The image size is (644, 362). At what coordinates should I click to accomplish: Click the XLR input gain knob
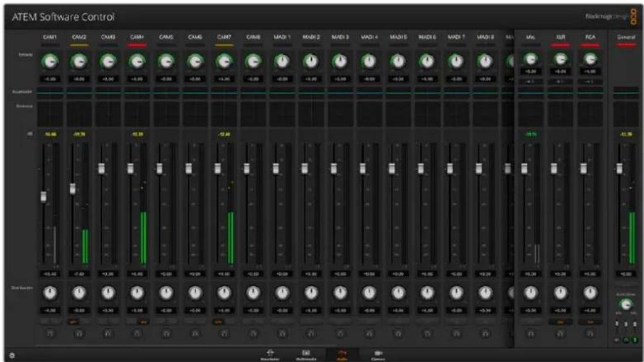(x=560, y=60)
